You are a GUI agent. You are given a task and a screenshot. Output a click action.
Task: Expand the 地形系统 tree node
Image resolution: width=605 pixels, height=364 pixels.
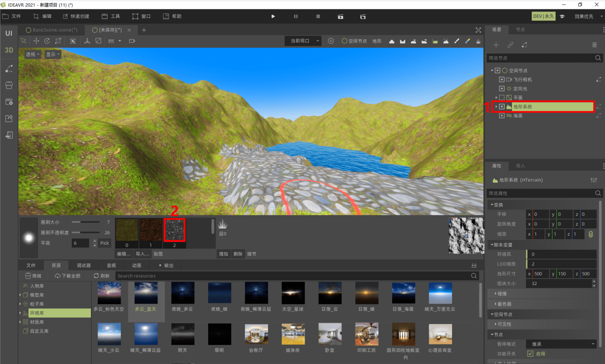point(496,107)
